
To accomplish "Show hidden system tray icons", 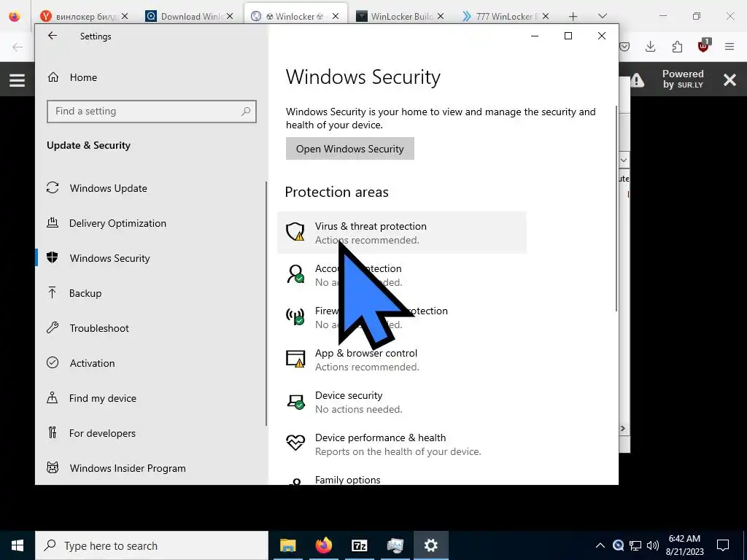I will (600, 545).
